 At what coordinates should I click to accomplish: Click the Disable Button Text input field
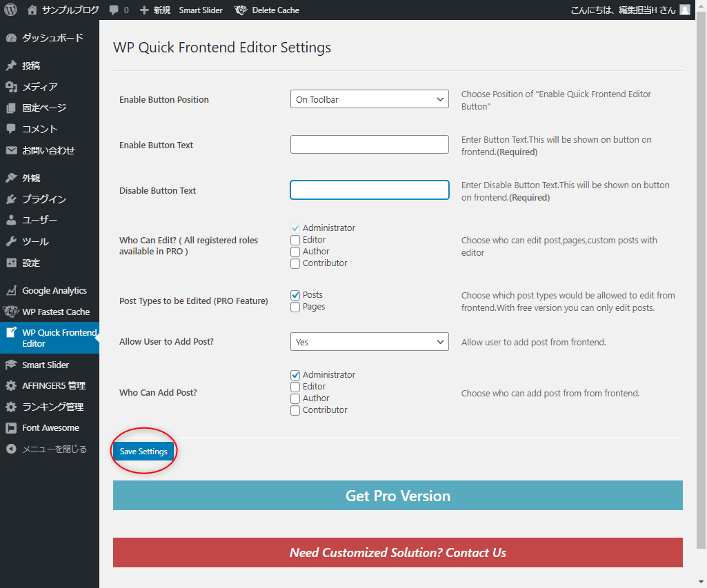coord(369,190)
